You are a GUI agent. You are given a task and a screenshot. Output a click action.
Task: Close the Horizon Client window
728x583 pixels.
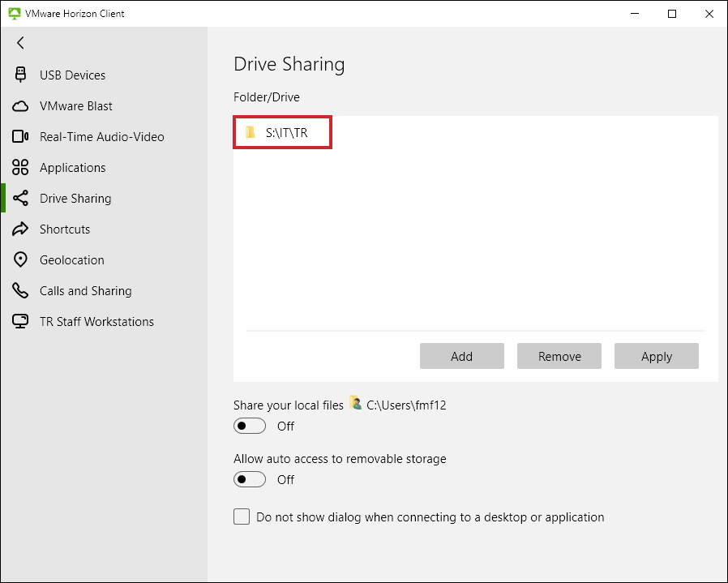[x=709, y=14]
